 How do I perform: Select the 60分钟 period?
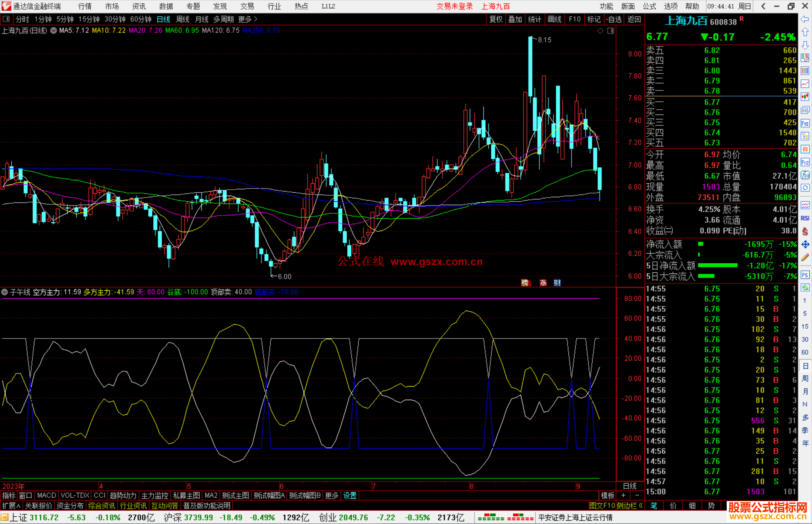141,19
